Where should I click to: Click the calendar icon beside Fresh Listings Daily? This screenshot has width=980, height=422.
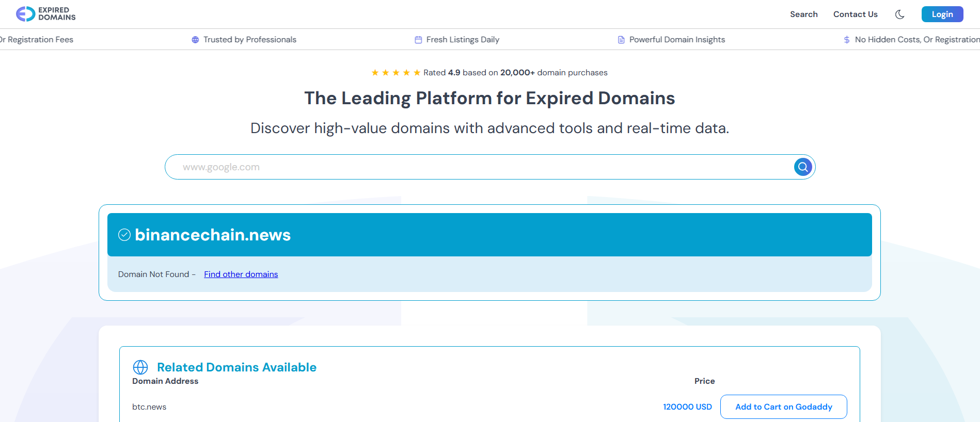pyautogui.click(x=418, y=40)
